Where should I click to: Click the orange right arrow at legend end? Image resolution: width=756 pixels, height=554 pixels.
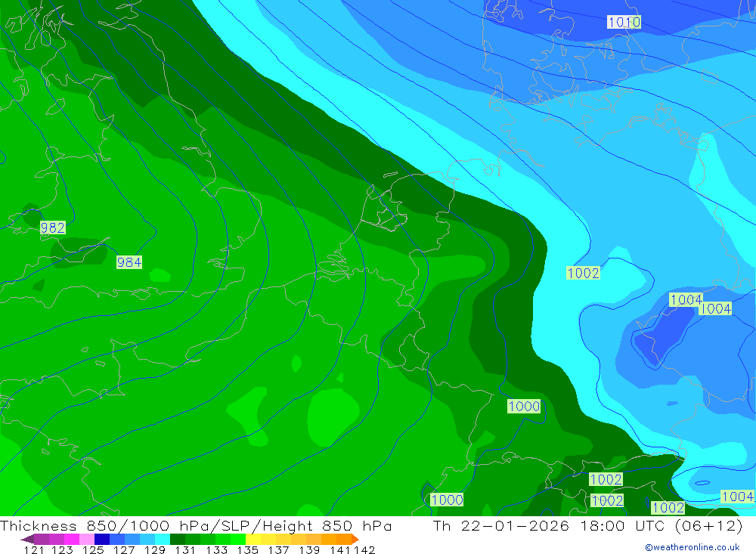point(355,539)
